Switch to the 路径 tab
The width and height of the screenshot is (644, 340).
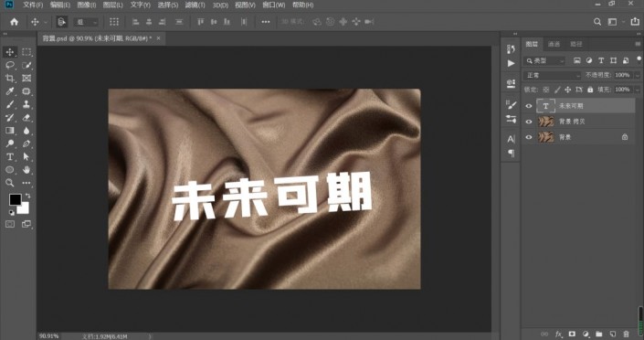pos(576,44)
